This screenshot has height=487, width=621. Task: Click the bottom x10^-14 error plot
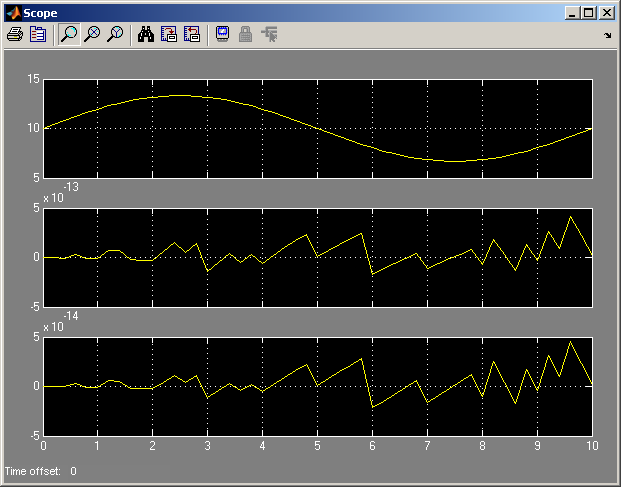pos(318,387)
